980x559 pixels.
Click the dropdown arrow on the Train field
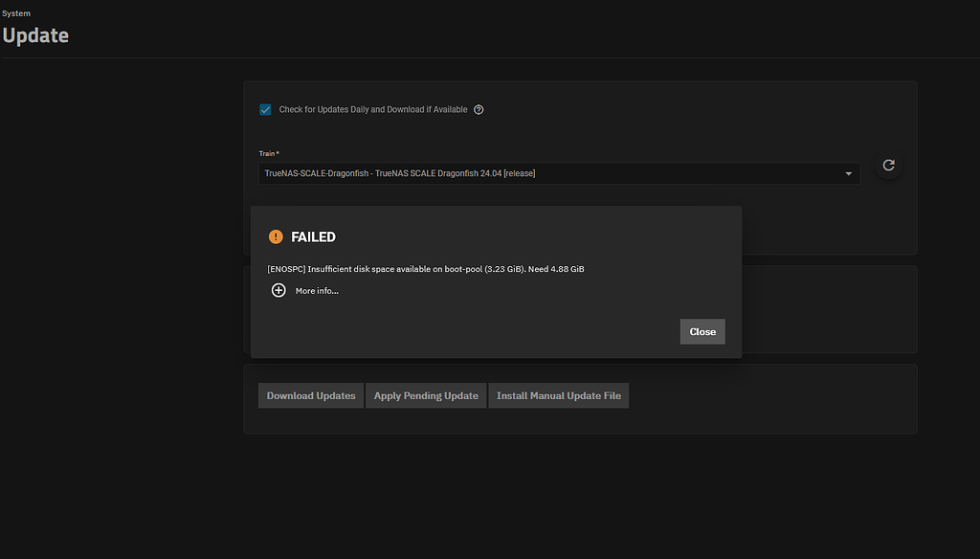[x=848, y=173]
